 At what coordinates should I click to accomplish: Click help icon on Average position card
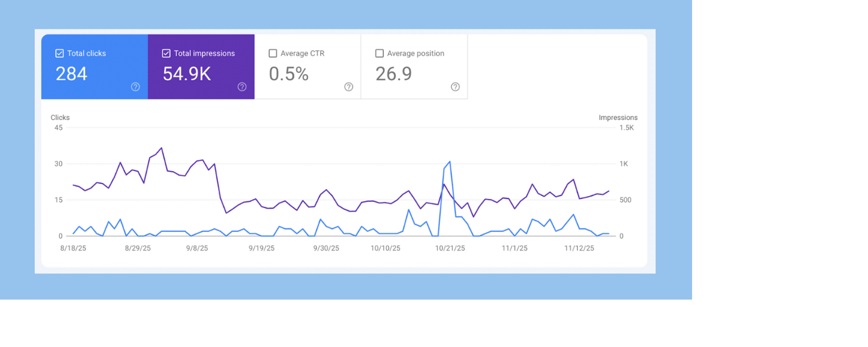pyautogui.click(x=455, y=87)
